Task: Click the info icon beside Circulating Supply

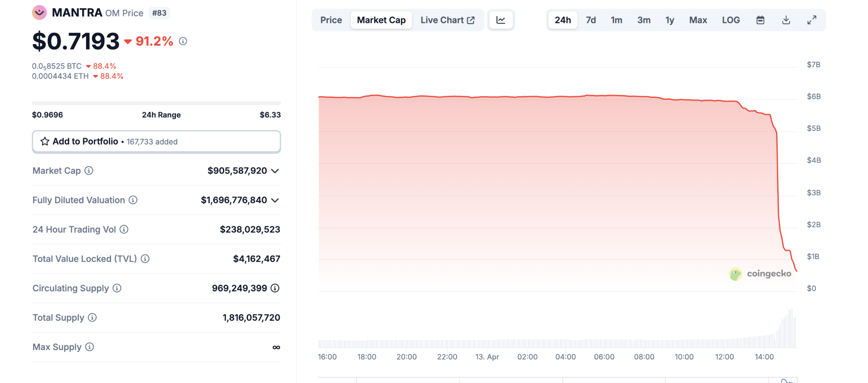Action: 116,289
